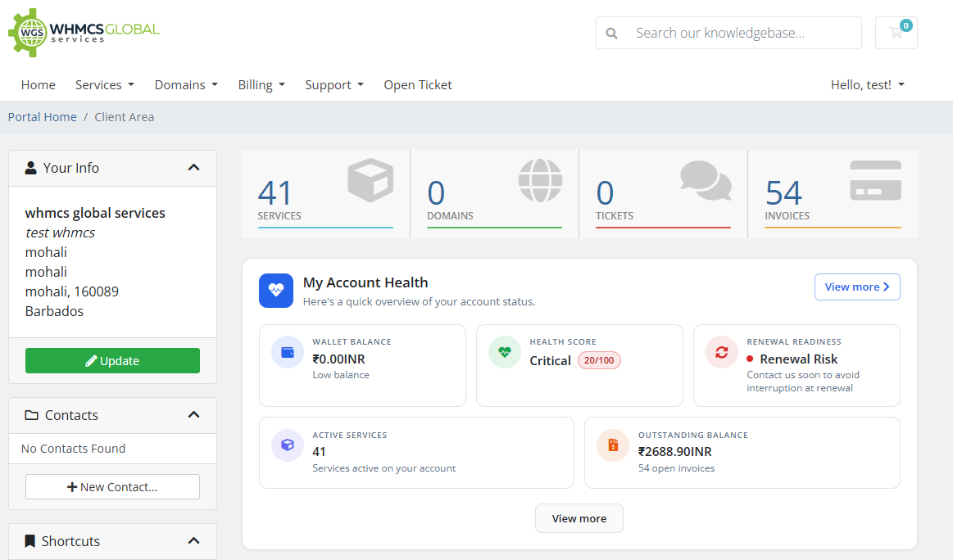Click the folder icon beside Contacts
The height and width of the screenshot is (560, 953).
click(31, 415)
